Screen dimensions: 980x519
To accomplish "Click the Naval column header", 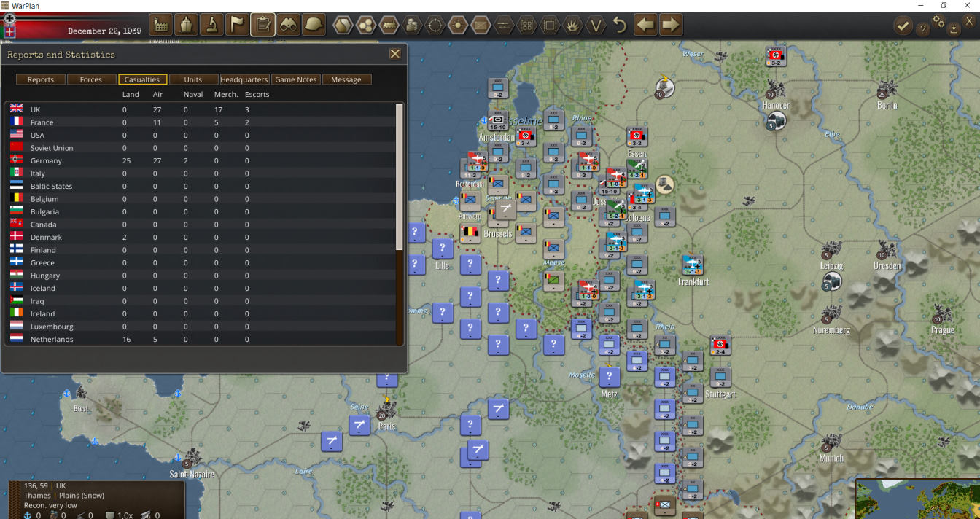I will [193, 95].
